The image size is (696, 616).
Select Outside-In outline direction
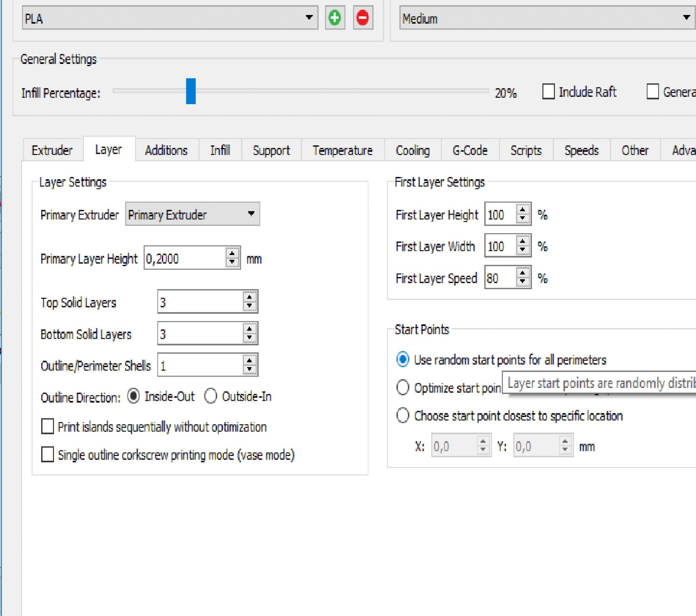[x=210, y=396]
